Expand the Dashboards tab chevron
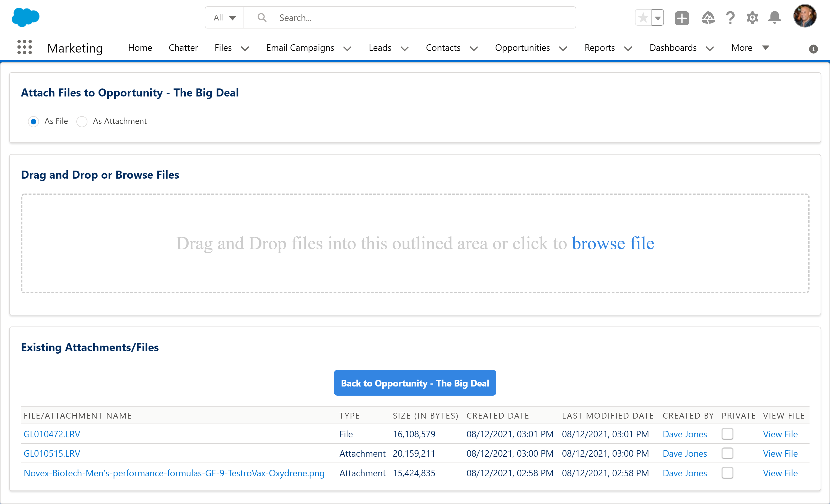This screenshot has height=504, width=830. point(710,49)
